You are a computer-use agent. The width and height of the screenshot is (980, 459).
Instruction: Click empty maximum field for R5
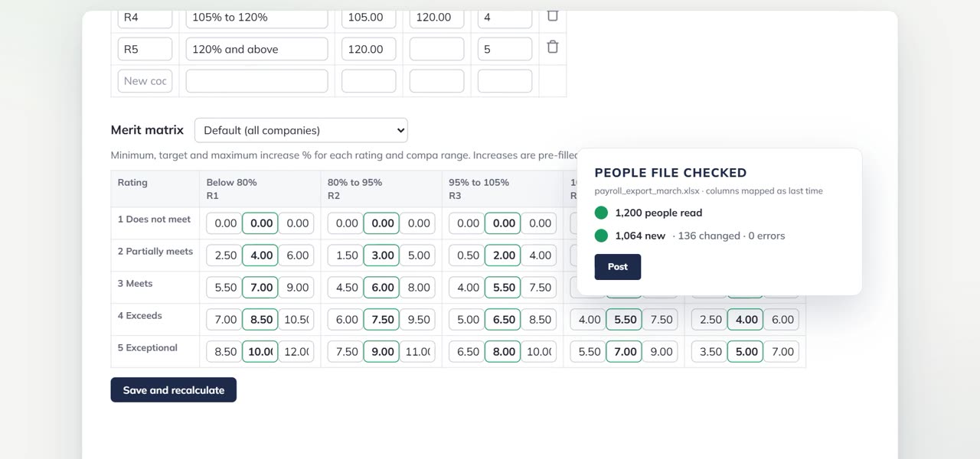(x=436, y=49)
